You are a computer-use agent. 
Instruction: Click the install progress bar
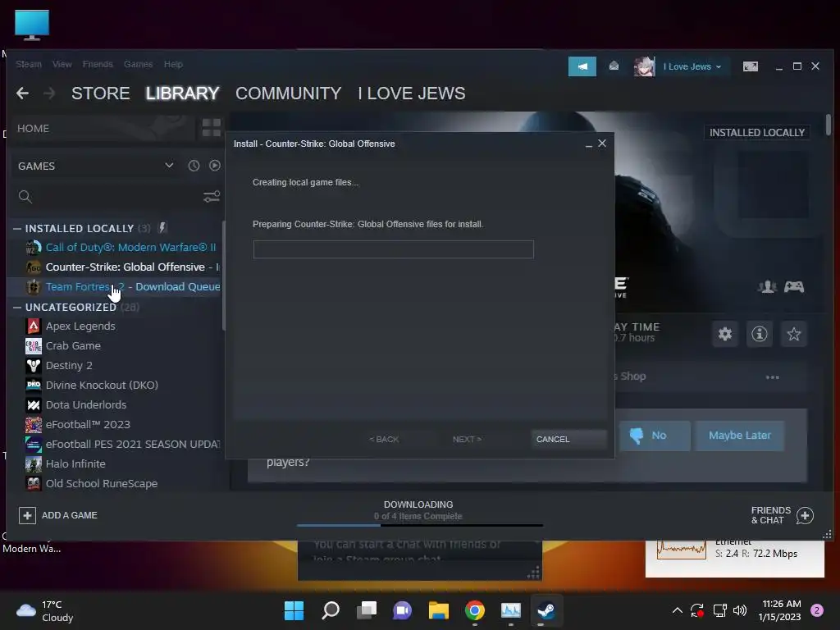(x=393, y=249)
